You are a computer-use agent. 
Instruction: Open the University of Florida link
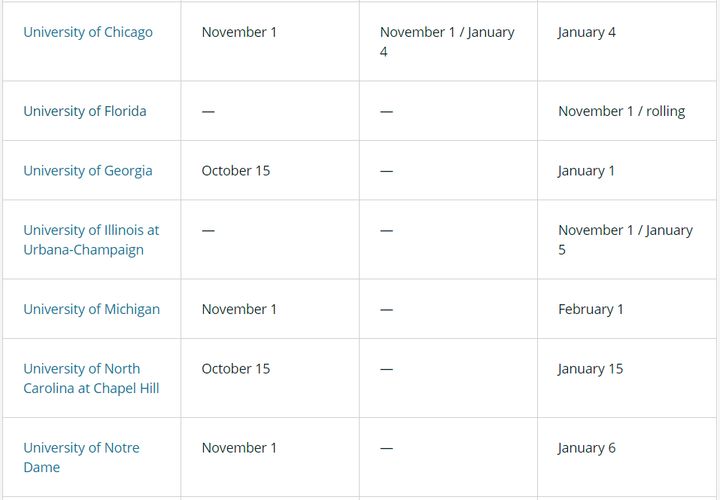[85, 111]
